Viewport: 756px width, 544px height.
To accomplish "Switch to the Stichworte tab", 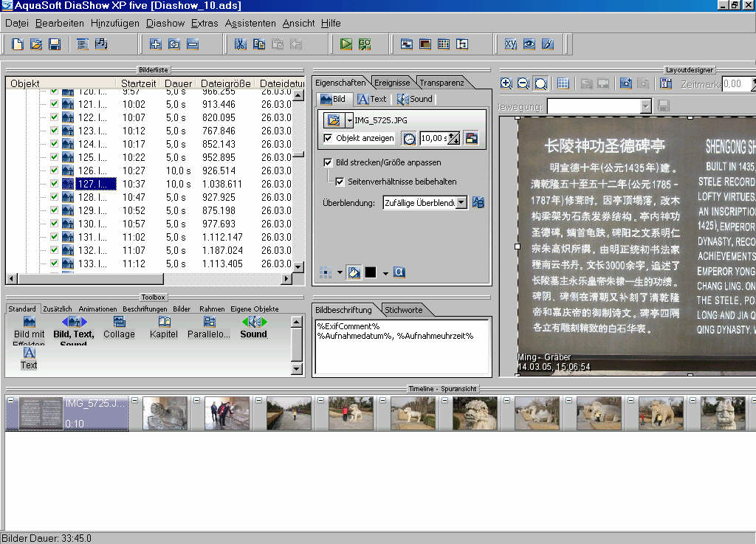I will coord(404,309).
